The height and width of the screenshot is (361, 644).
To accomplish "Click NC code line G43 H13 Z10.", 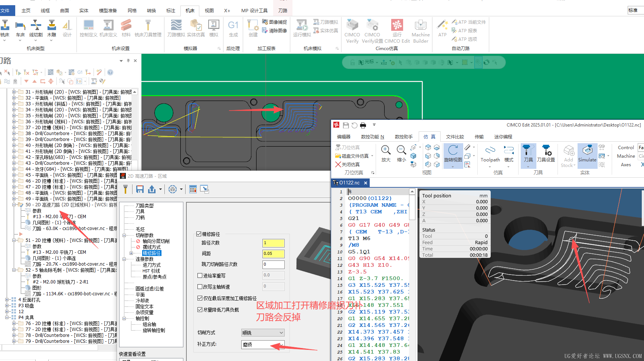I will tap(370, 265).
